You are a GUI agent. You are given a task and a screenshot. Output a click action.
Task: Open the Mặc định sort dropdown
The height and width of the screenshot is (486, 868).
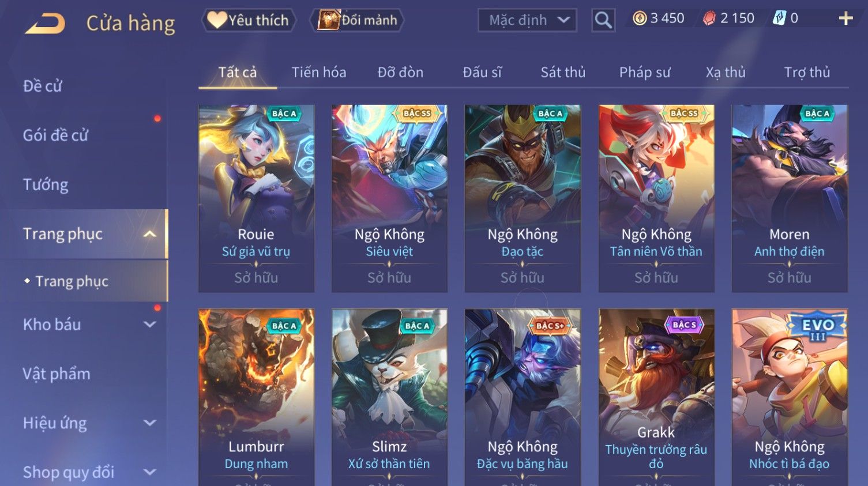coord(527,21)
